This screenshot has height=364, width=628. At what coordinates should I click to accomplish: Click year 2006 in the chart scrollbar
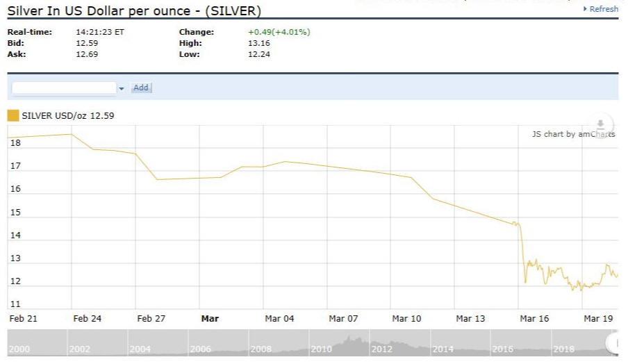pyautogui.click(x=201, y=349)
